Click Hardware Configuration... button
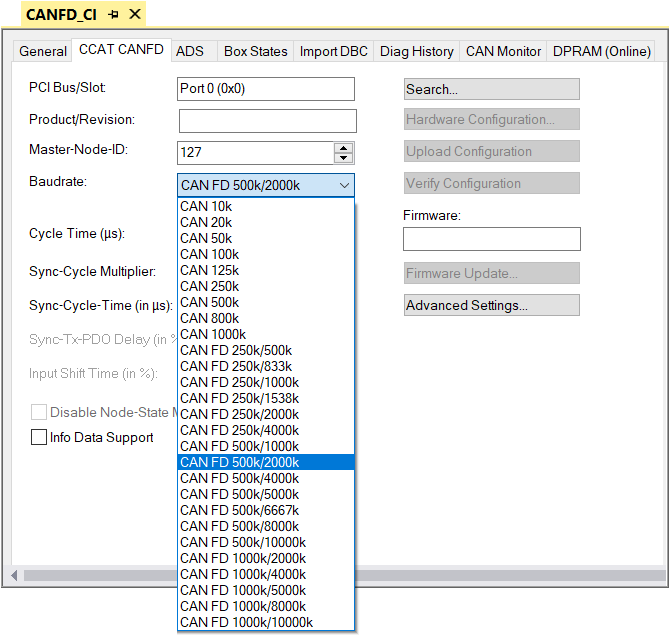 pos(492,119)
